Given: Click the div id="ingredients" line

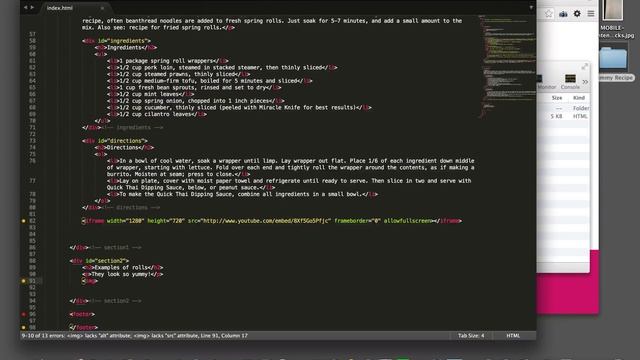Looking at the screenshot, I should (x=116, y=41).
